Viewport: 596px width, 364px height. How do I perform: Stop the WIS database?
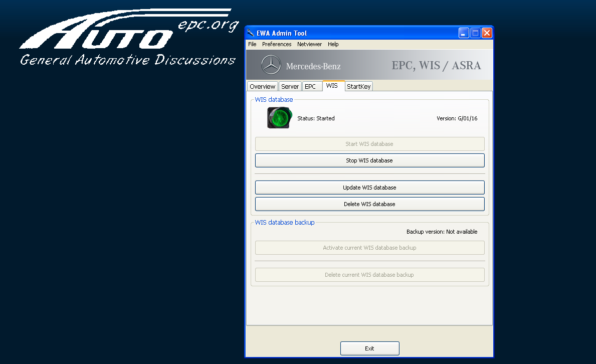tap(369, 160)
